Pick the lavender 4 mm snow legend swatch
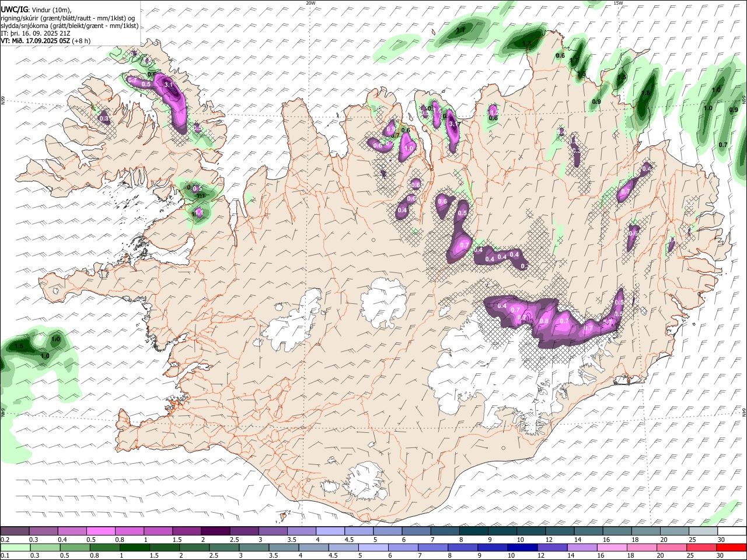747x560 pixels. coord(330,531)
